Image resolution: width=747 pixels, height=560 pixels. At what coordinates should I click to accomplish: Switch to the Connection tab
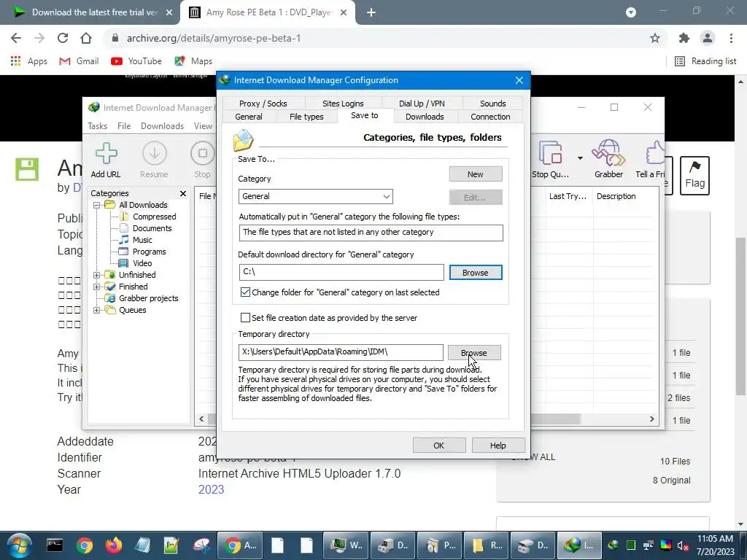[x=490, y=117]
